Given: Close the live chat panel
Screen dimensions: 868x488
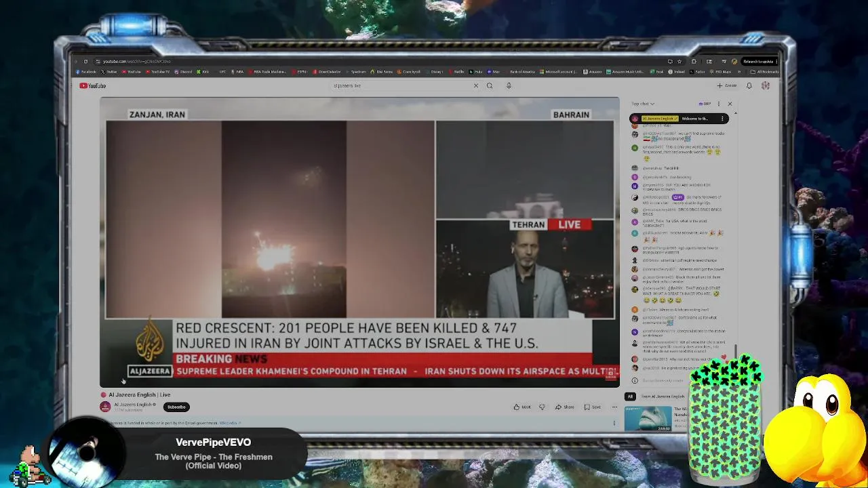Looking at the screenshot, I should pos(730,104).
